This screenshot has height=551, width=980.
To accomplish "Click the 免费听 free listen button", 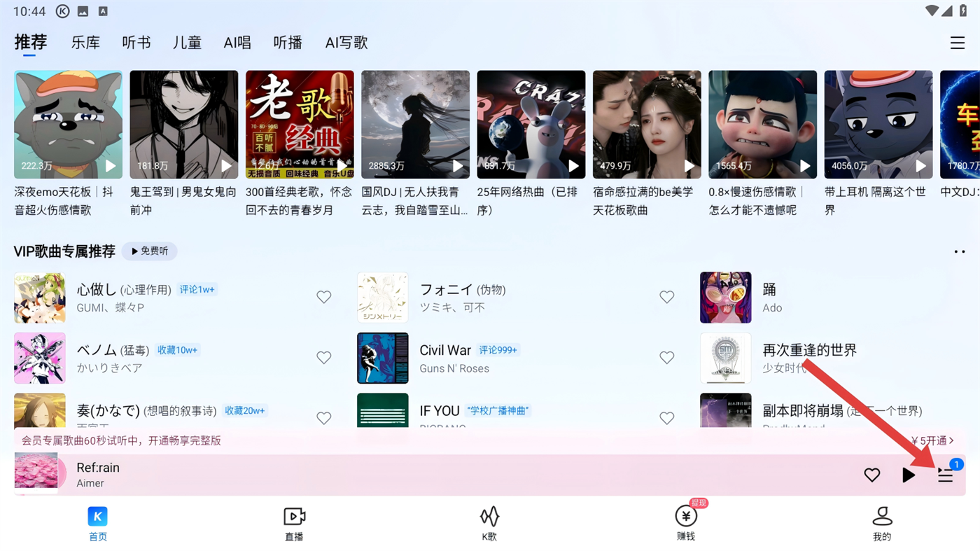I will (x=150, y=251).
